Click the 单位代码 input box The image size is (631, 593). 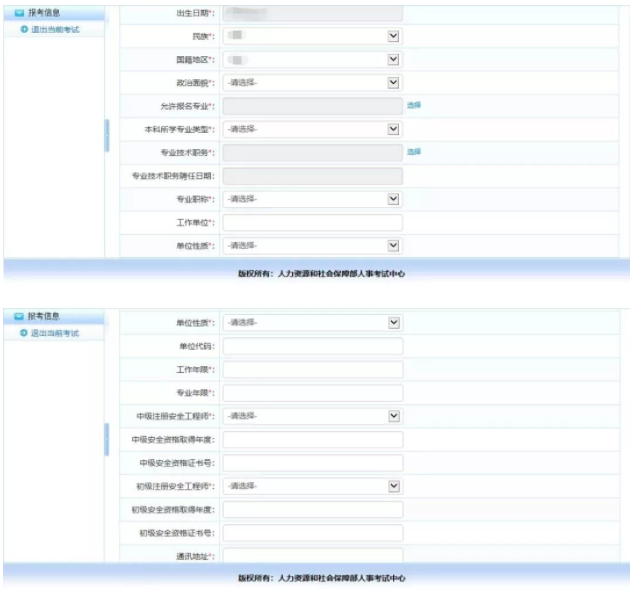coord(312,346)
